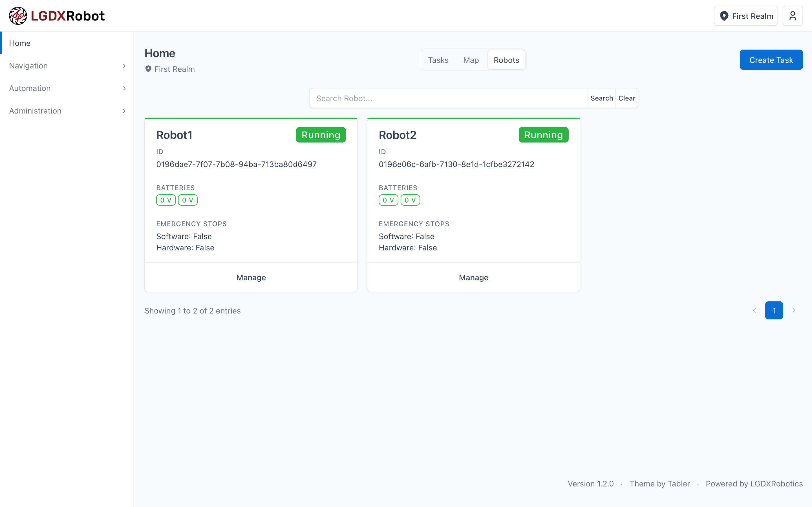The width and height of the screenshot is (812, 507).
Task: Expand the Administration sidebar section
Action: click(x=67, y=111)
